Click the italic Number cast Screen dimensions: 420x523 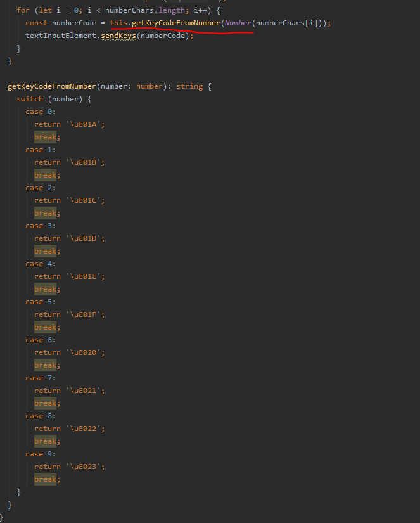pyautogui.click(x=238, y=23)
